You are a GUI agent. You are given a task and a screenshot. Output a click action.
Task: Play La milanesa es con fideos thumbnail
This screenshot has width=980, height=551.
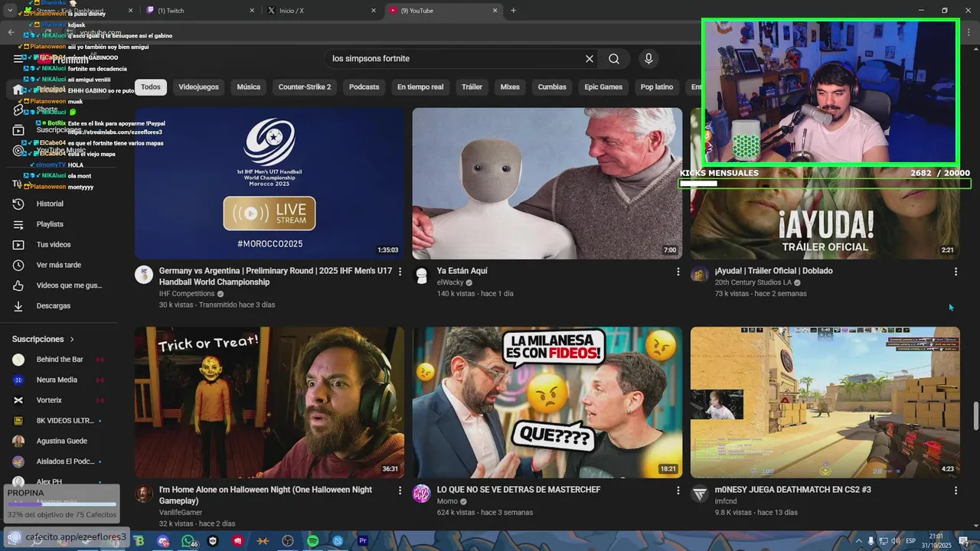(x=547, y=403)
